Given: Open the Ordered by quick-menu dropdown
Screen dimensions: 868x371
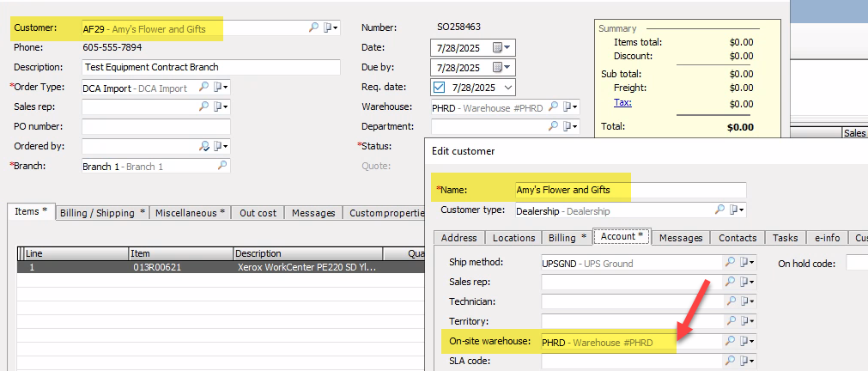Looking at the screenshot, I should point(222,146).
